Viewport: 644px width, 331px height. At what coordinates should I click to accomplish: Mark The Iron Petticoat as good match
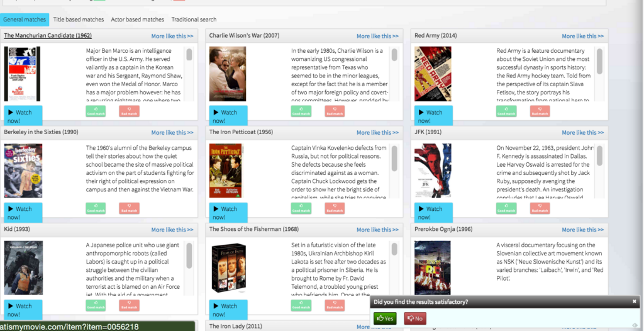click(301, 208)
